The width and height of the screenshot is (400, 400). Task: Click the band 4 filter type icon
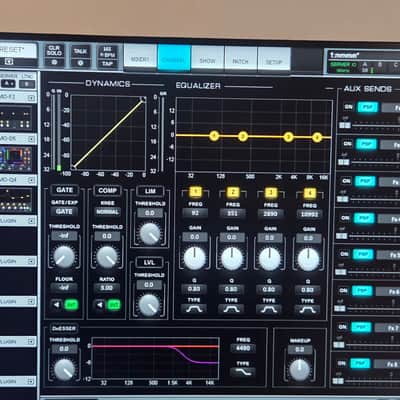(308, 310)
